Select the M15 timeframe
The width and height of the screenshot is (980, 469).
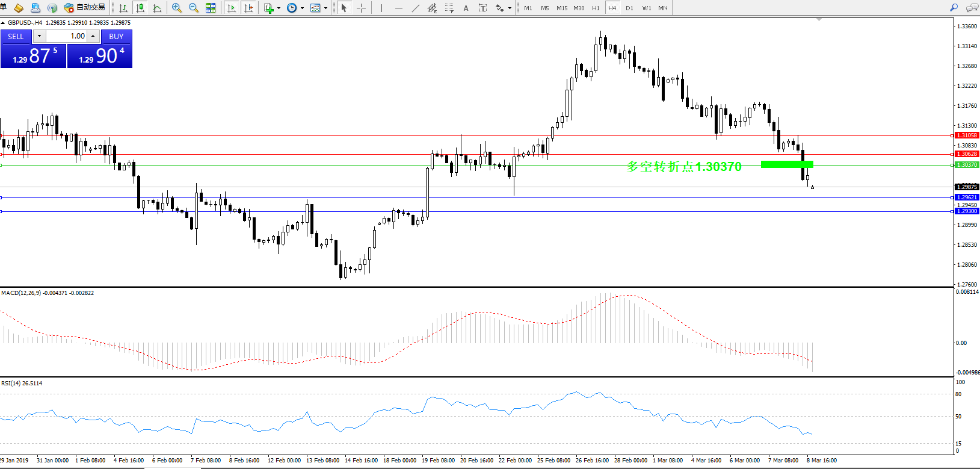pyautogui.click(x=561, y=8)
